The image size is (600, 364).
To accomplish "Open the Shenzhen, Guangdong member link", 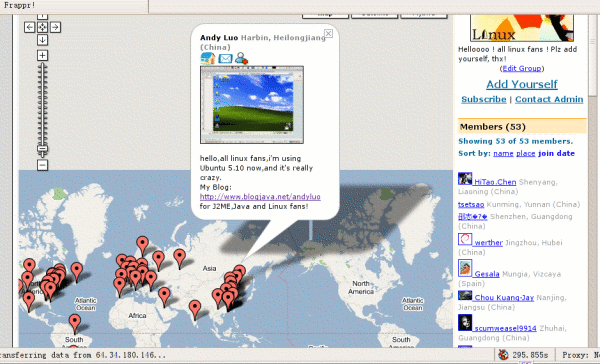I will point(473,217).
